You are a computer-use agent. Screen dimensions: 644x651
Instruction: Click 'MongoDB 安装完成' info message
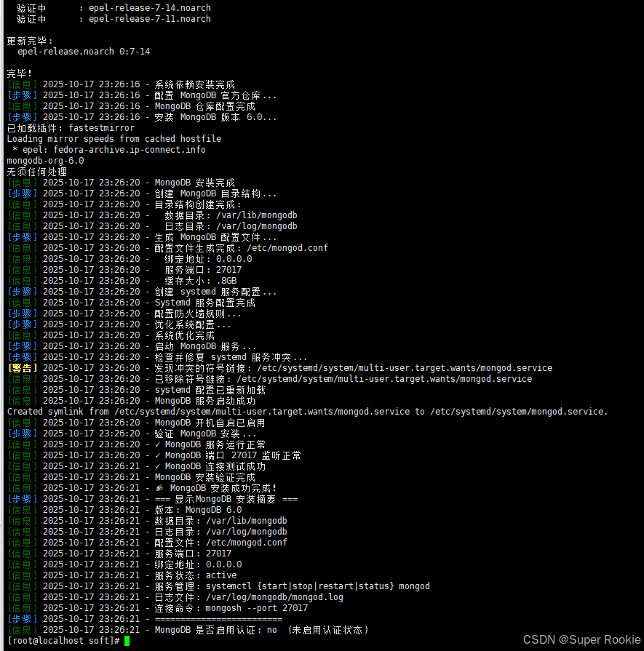195,183
